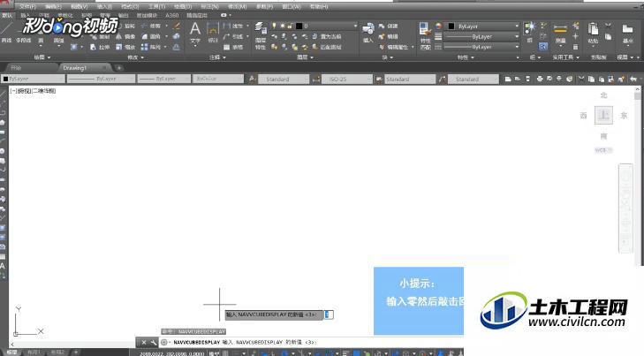Select the 阵列 array tool
This screenshot has height=356, width=644.
pyautogui.click(x=151, y=47)
